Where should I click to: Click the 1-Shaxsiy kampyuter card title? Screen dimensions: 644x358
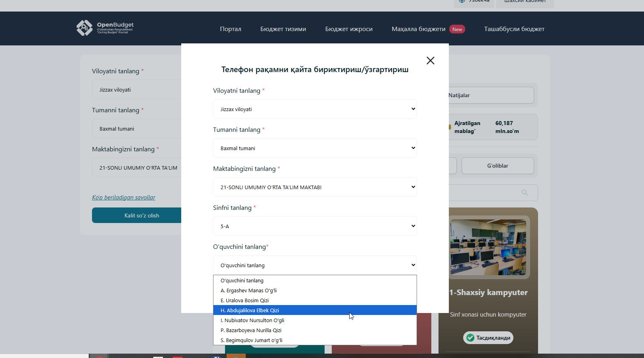488,292
